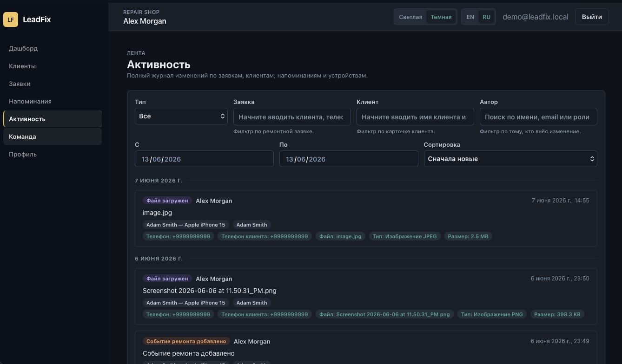
Task: Select RU language option
Action: point(486,17)
